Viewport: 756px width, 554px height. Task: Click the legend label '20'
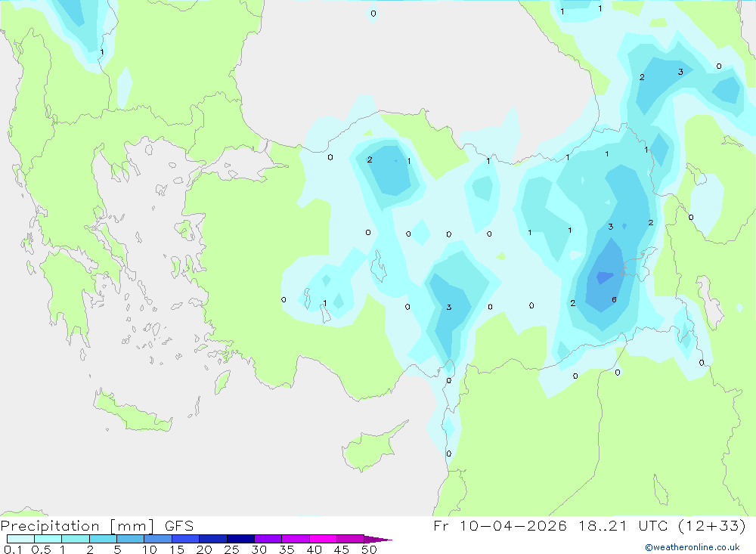[204, 549]
